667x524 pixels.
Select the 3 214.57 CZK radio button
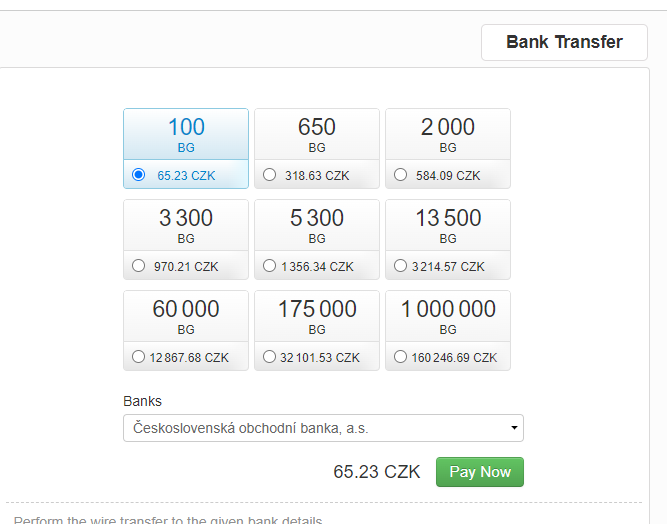[400, 266]
